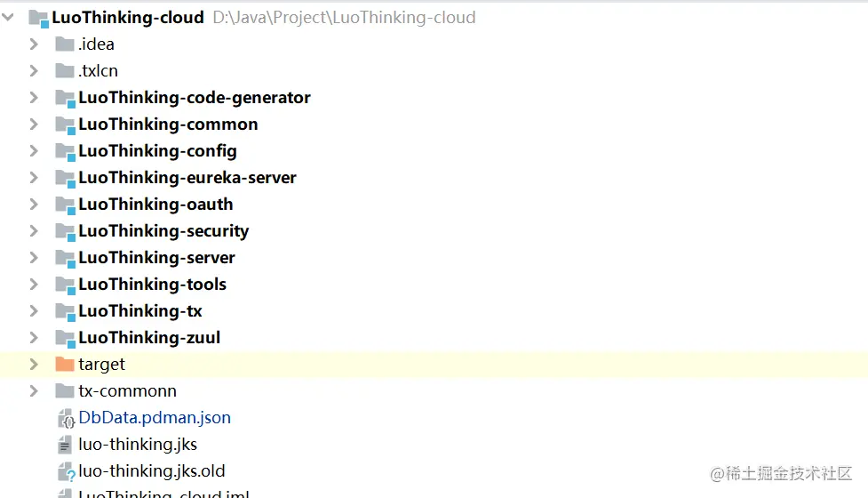Select the LuoThinking-oauth module
Screen dimensions: 868x498
(x=155, y=204)
